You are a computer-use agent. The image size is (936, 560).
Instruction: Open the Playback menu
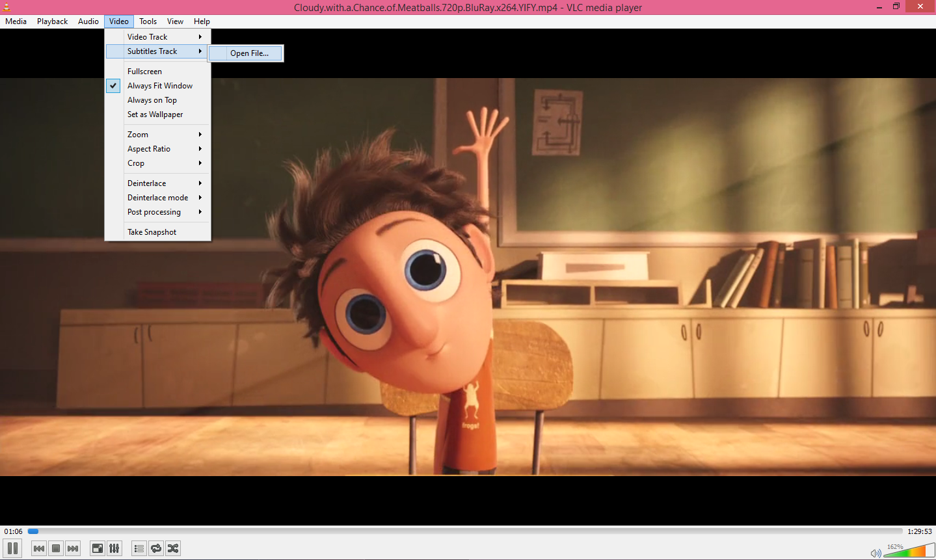tap(53, 21)
